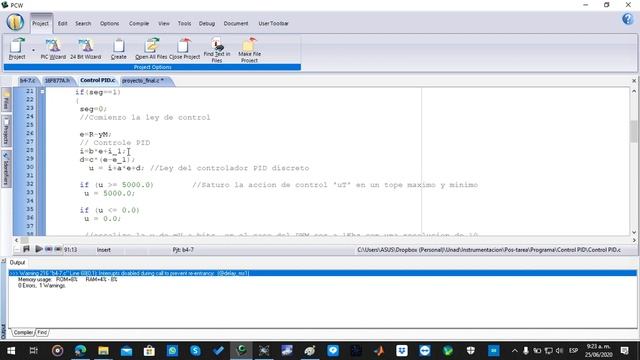
Task: Click the editor scroll-down arrow
Action: (634, 232)
